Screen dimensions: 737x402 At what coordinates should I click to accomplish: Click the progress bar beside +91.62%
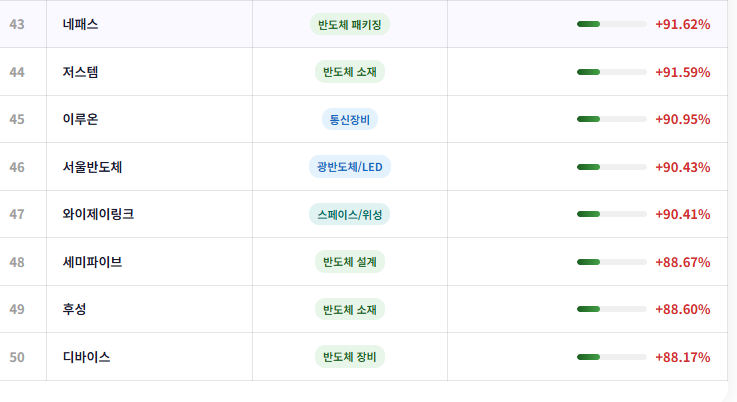coord(612,24)
